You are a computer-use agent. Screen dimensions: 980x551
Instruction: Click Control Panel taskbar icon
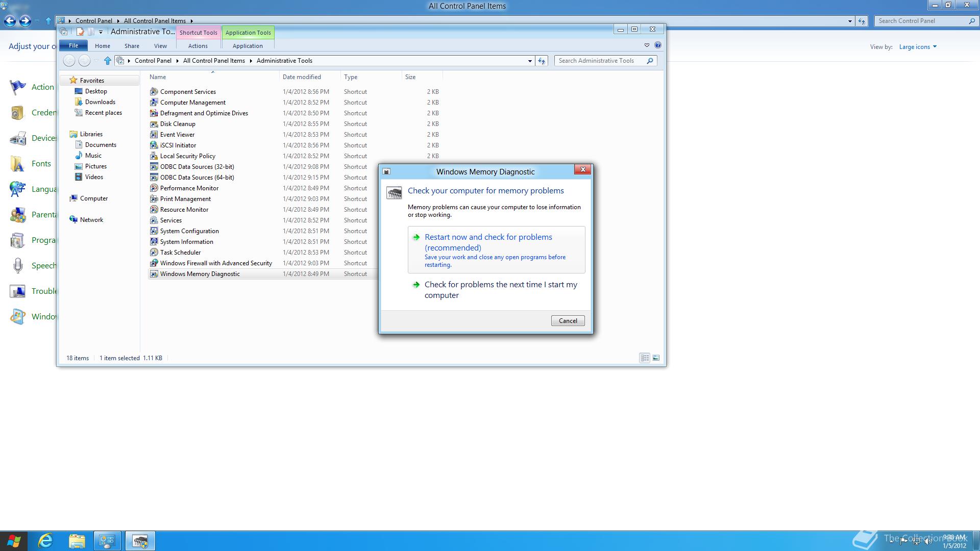point(107,541)
